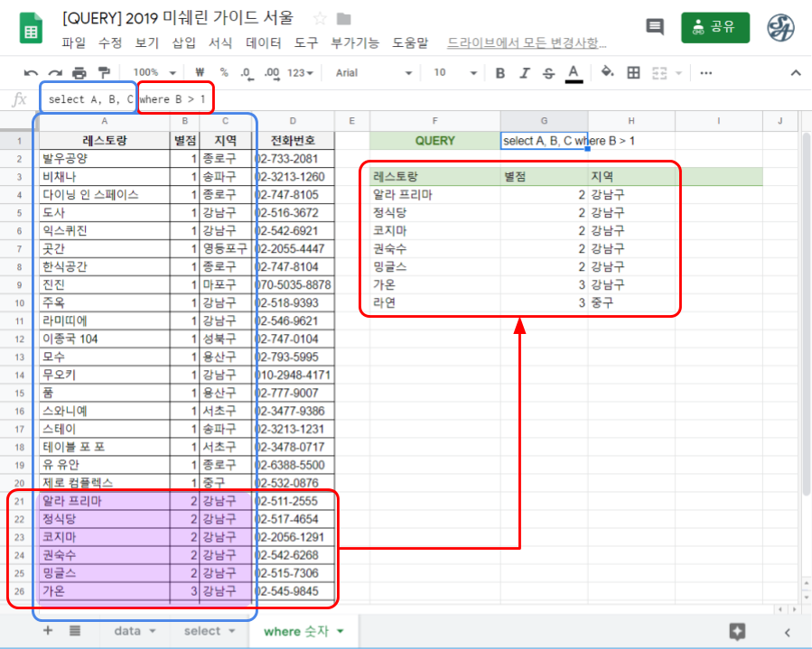Select the Paint format tool
Viewport: 812px width, 649px height.
click(x=104, y=72)
